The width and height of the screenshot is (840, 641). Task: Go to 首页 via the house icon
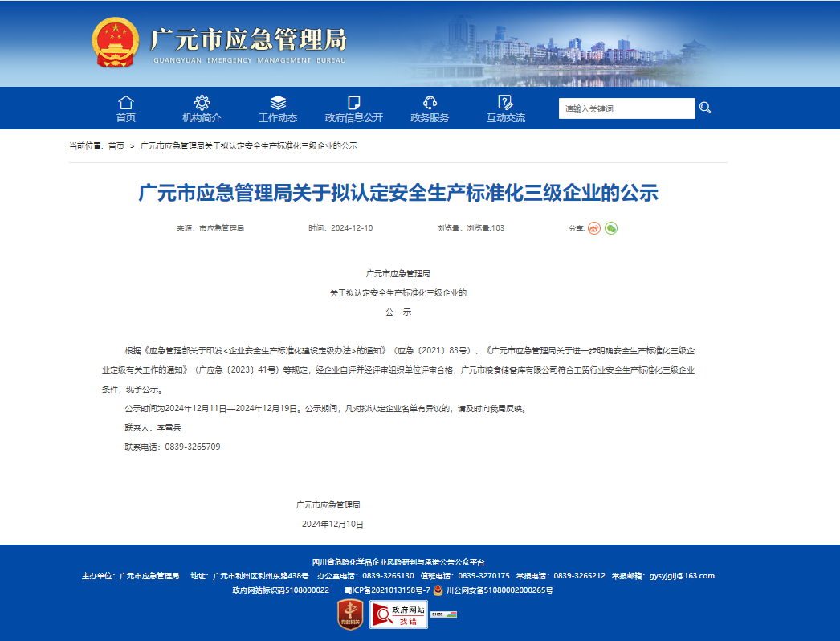point(126,102)
